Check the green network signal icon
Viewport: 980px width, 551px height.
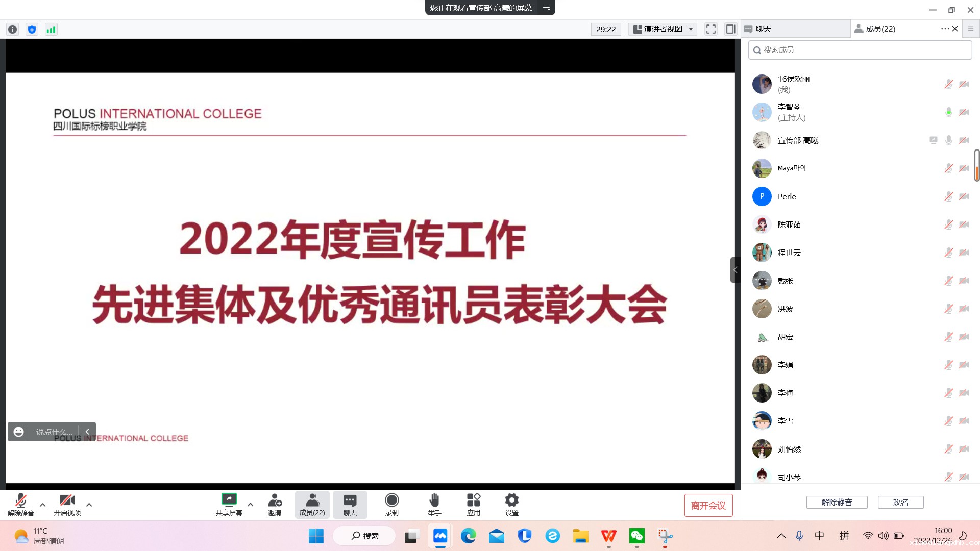coord(51,29)
